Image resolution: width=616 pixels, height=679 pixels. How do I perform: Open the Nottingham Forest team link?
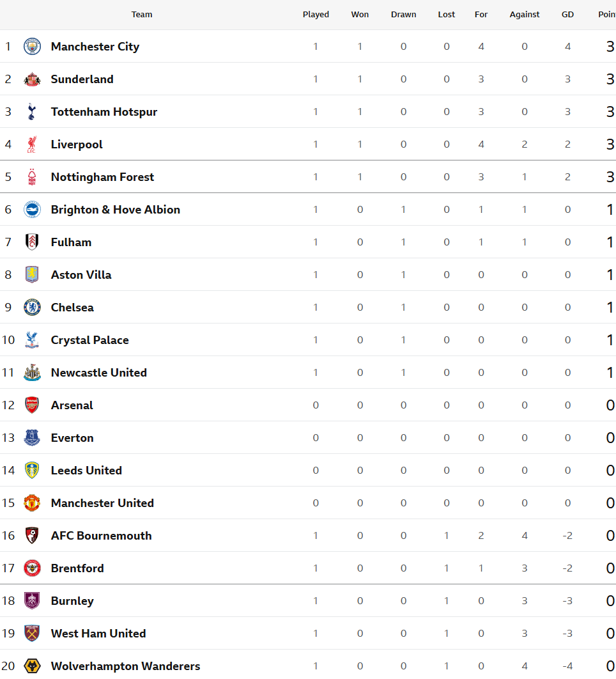click(x=102, y=177)
